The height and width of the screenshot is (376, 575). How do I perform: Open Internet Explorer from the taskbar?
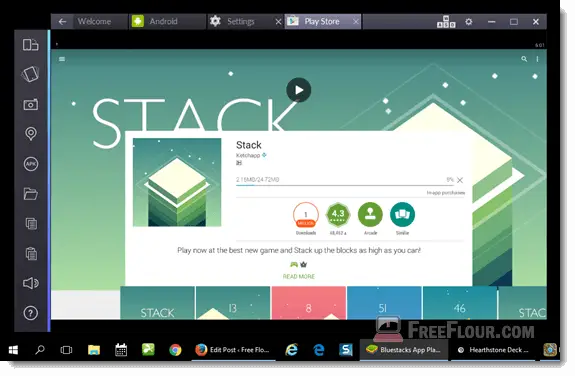pyautogui.click(x=292, y=350)
